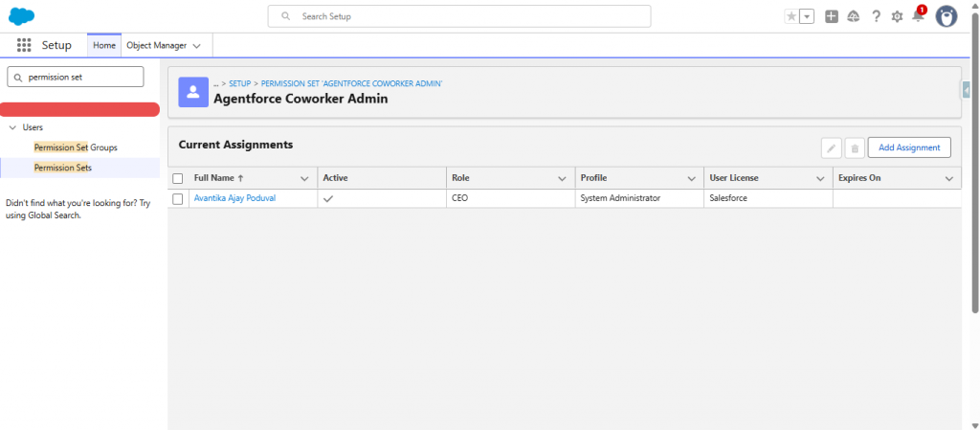Focus the Search Setup field
The height and width of the screenshot is (430, 980).
click(x=459, y=16)
